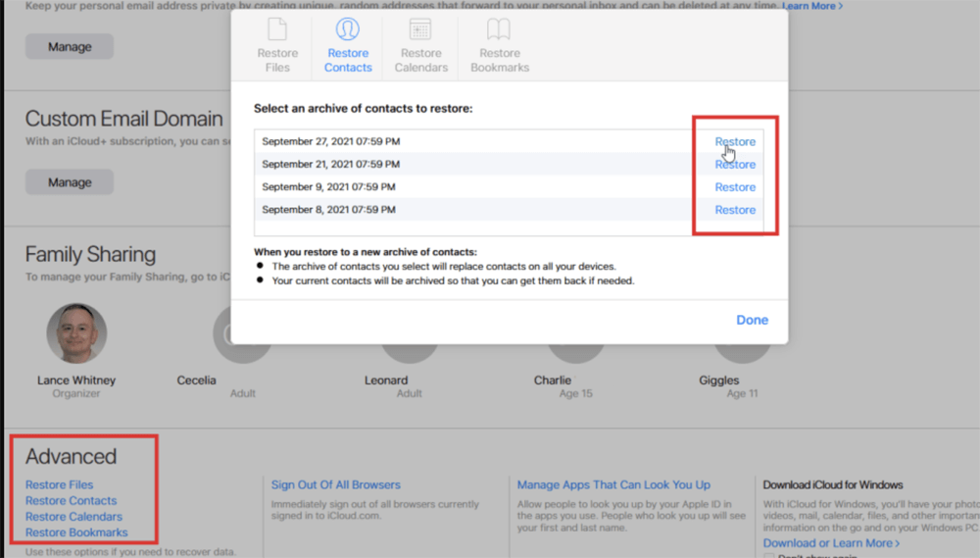Image resolution: width=980 pixels, height=558 pixels.
Task: Click the Custom Email Domain heading
Action: click(123, 119)
